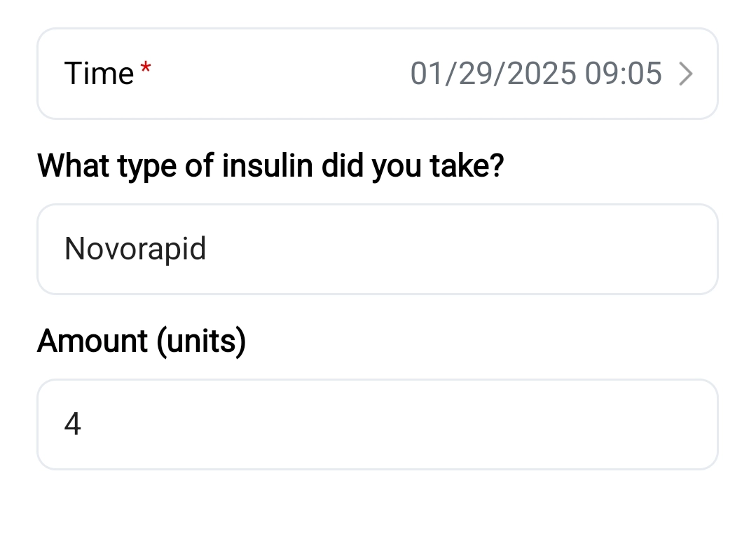The height and width of the screenshot is (551, 756).
Task: Click the "Amount (units)" label
Action: pos(142,341)
